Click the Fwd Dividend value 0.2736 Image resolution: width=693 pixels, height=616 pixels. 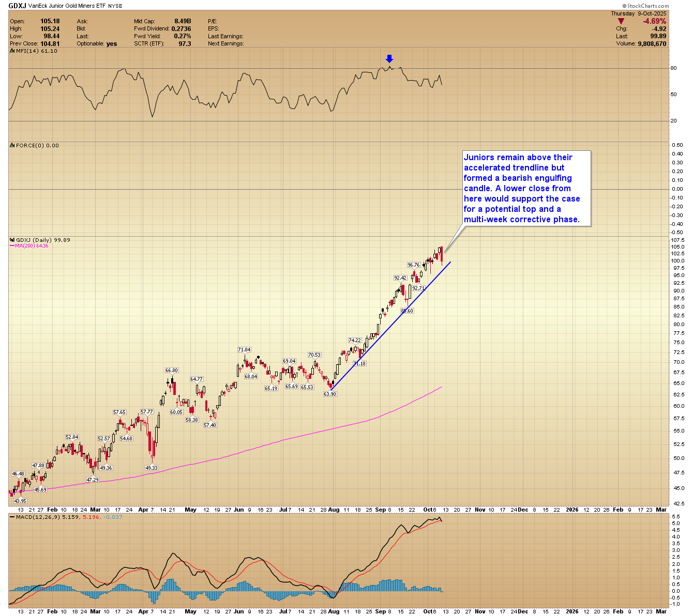tap(181, 29)
